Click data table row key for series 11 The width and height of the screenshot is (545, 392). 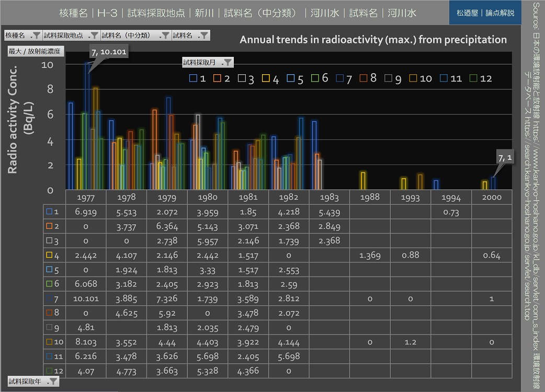point(54,356)
